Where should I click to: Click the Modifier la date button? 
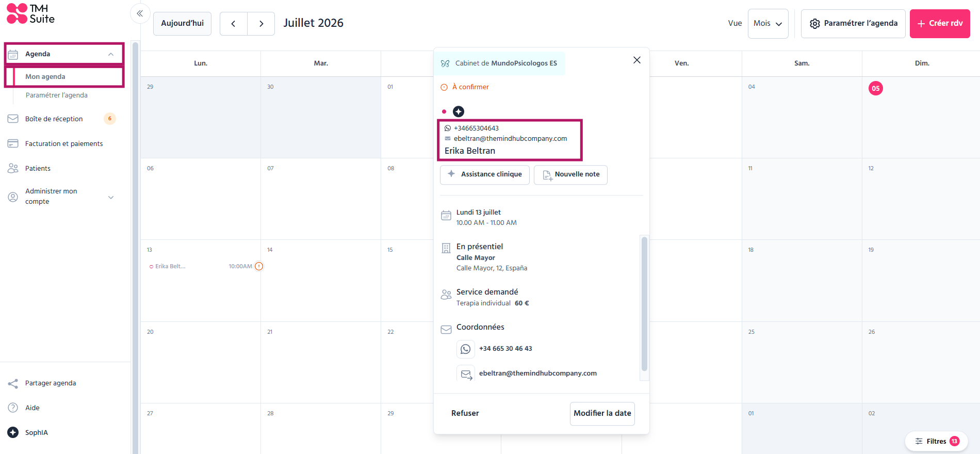tap(602, 413)
